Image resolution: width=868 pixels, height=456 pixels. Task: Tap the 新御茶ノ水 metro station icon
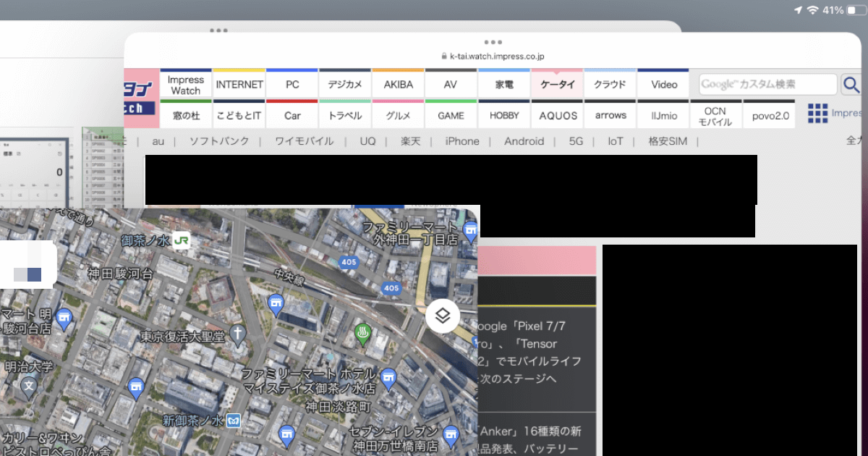pos(233,420)
